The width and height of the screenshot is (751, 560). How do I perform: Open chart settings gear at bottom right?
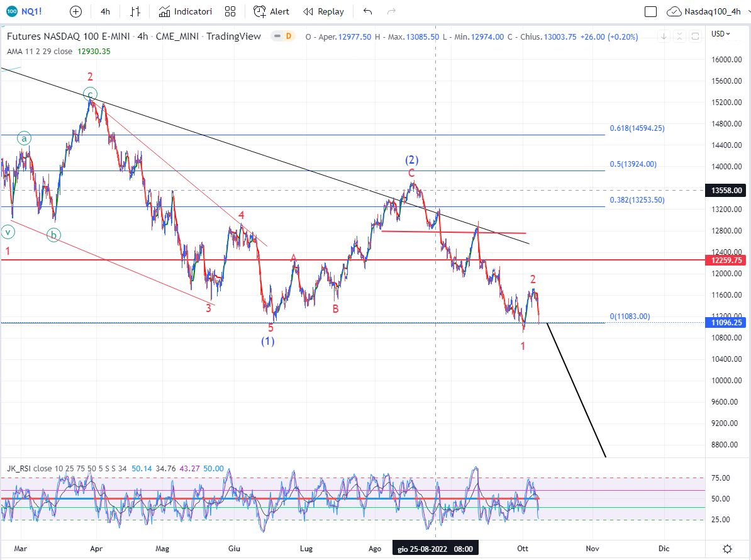tap(727, 549)
